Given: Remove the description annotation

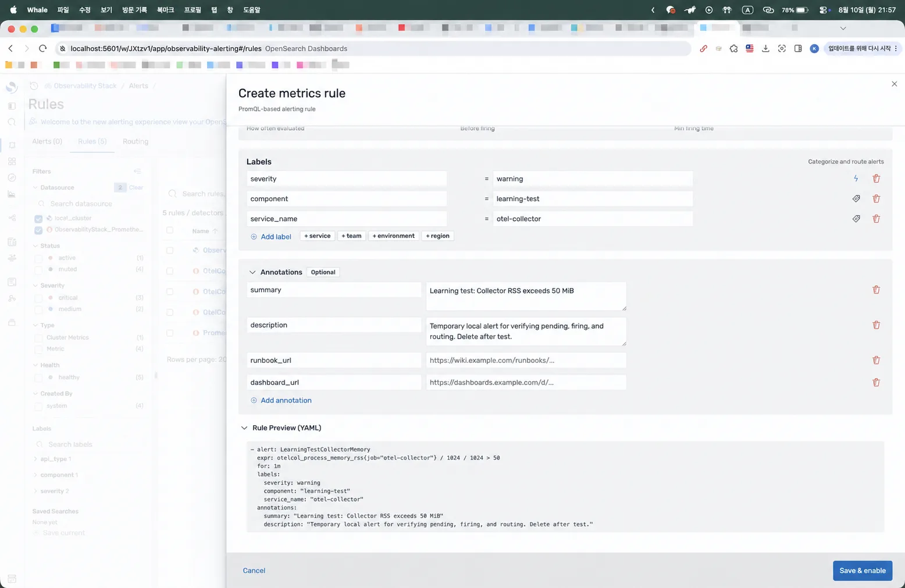Looking at the screenshot, I should coord(876,325).
